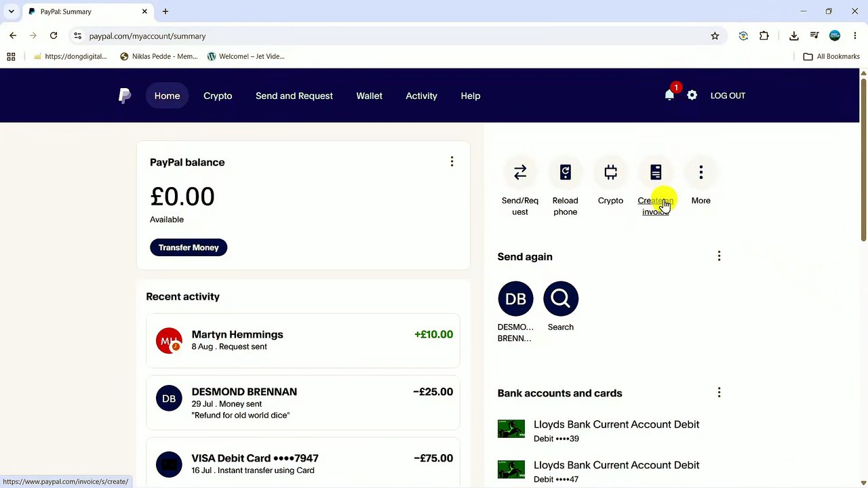The height and width of the screenshot is (488, 868).
Task: Open the All Bookmarks folder
Action: [x=831, y=56]
